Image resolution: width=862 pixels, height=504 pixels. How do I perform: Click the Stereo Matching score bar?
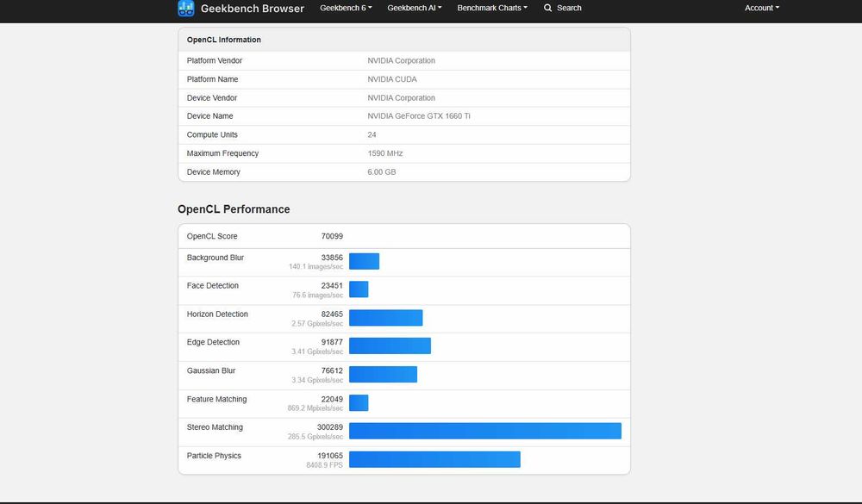tap(485, 431)
